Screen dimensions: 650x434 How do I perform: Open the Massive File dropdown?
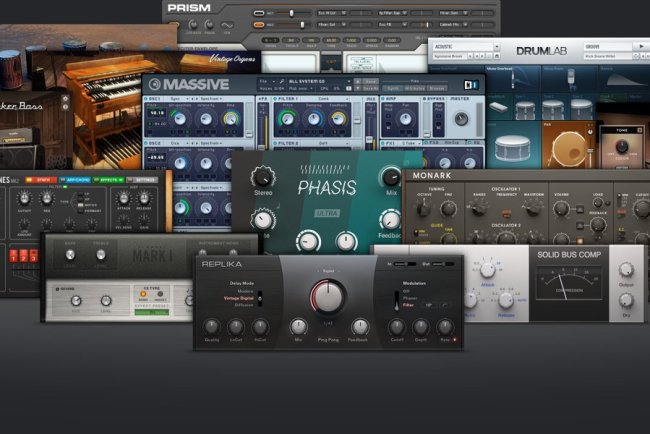click(x=267, y=82)
